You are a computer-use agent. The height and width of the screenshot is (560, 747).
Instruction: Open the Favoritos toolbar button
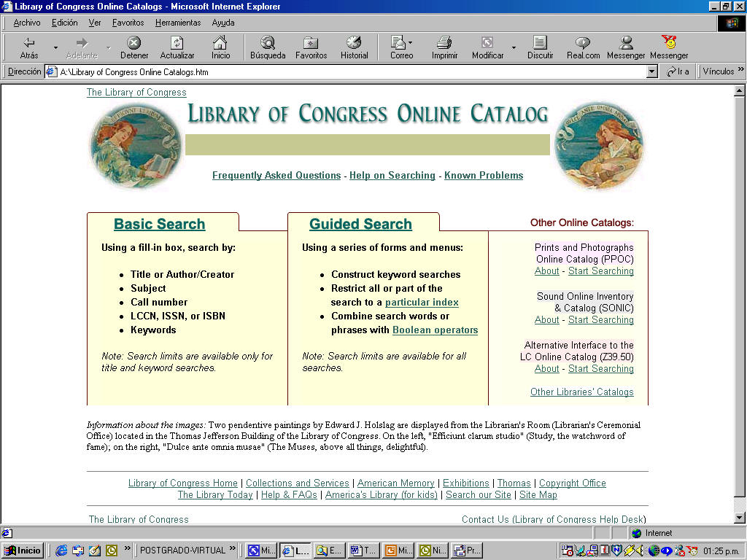311,47
